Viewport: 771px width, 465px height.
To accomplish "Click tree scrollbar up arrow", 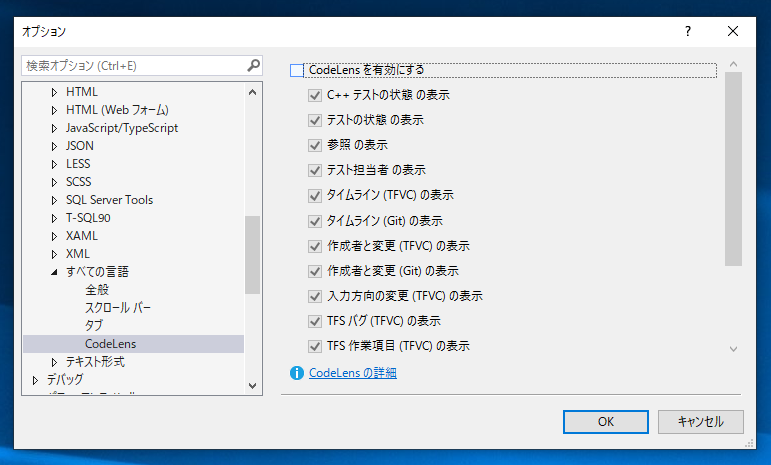I will pos(253,92).
